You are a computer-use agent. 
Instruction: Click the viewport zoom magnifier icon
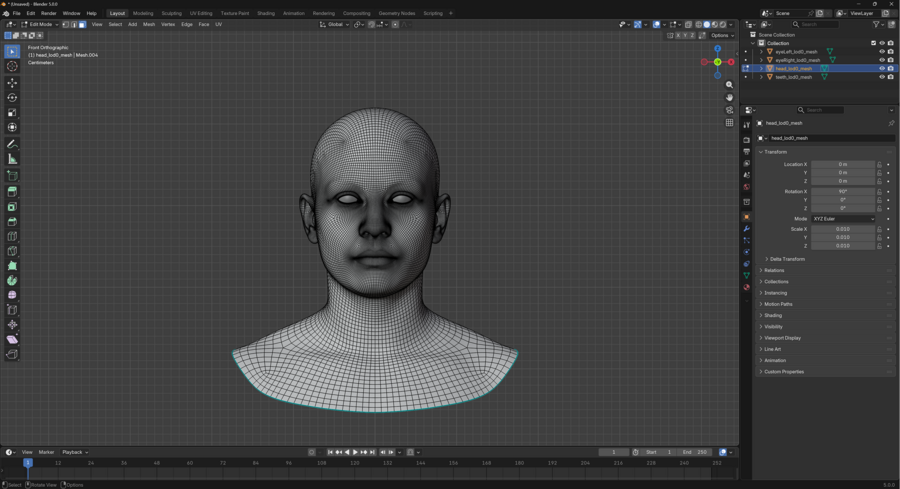coord(730,85)
